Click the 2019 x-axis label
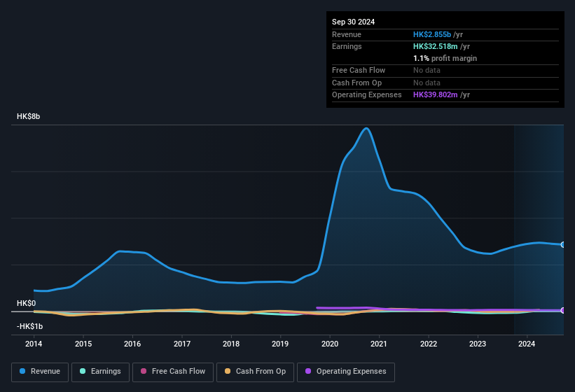The height and width of the screenshot is (392, 575). click(280, 344)
